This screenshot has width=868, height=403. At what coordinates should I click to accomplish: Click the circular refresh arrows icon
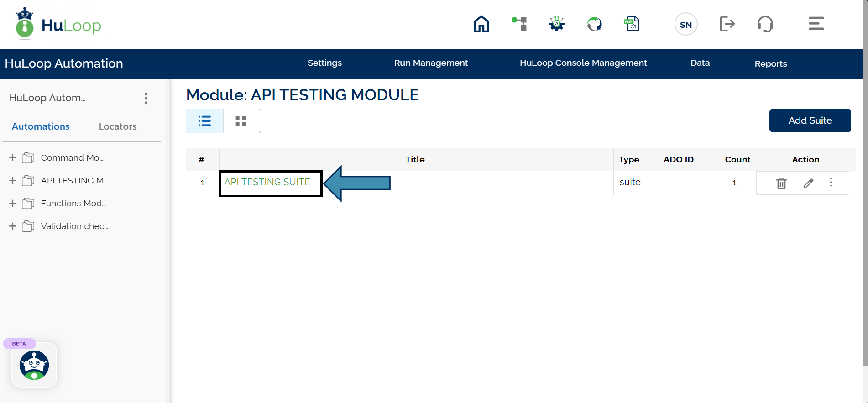click(594, 24)
